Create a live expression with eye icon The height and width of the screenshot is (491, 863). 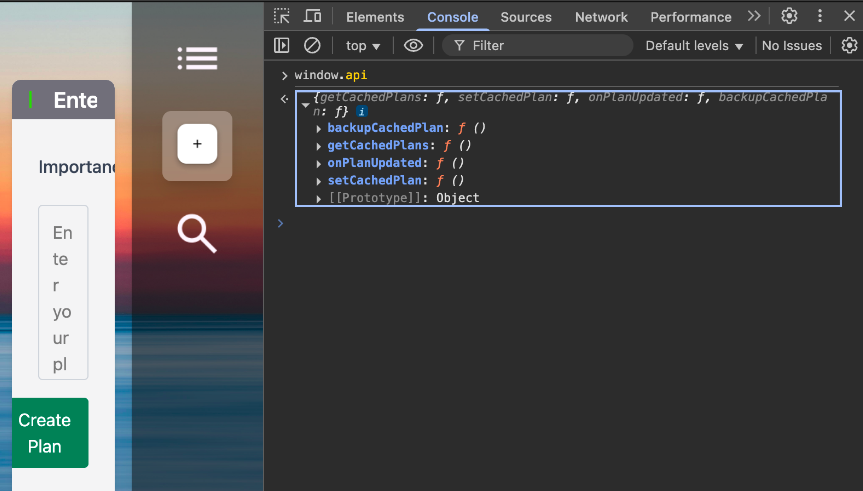tap(413, 45)
